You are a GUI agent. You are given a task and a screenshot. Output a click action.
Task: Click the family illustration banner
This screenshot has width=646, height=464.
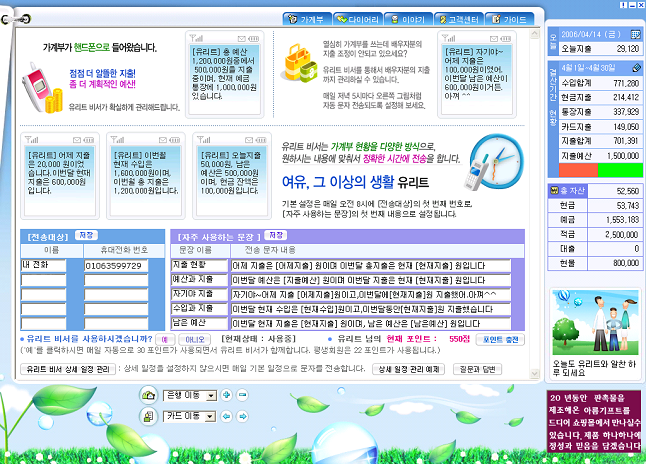595,322
